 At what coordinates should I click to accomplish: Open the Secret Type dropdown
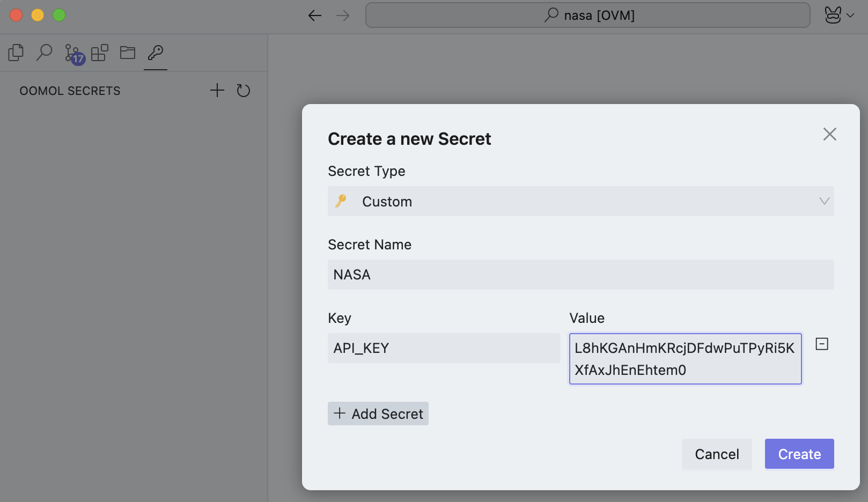click(580, 201)
